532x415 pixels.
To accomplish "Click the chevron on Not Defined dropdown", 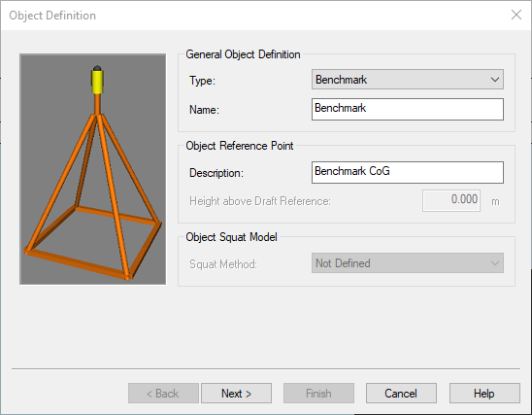I will [495, 263].
